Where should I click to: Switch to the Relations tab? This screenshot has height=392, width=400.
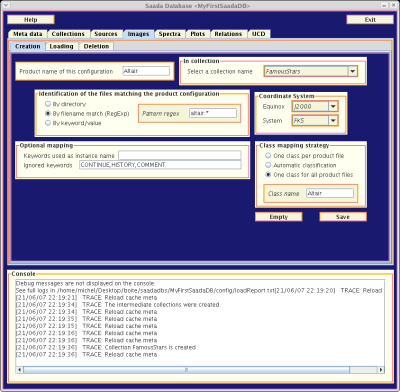click(228, 34)
